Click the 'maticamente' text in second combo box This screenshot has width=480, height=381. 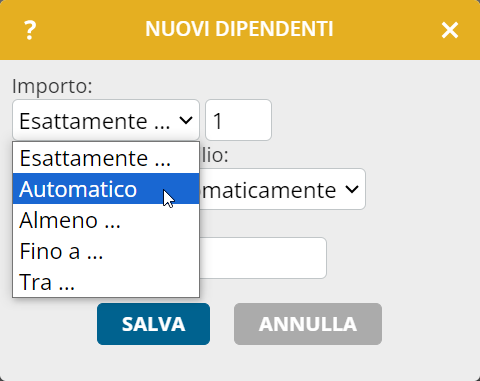coord(269,190)
